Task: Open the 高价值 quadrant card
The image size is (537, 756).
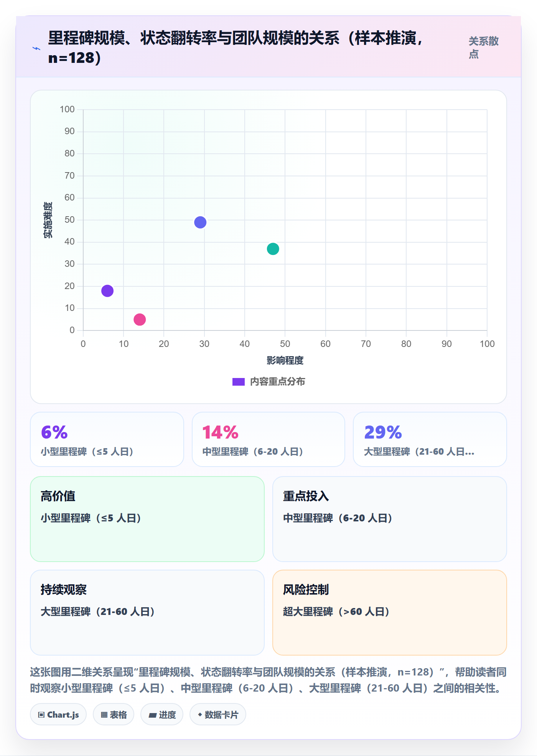Action: point(147,519)
